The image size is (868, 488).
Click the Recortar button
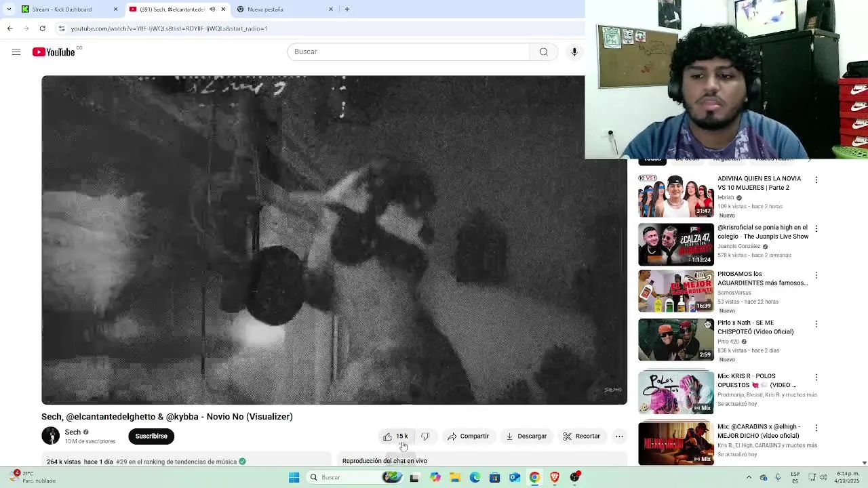point(582,436)
